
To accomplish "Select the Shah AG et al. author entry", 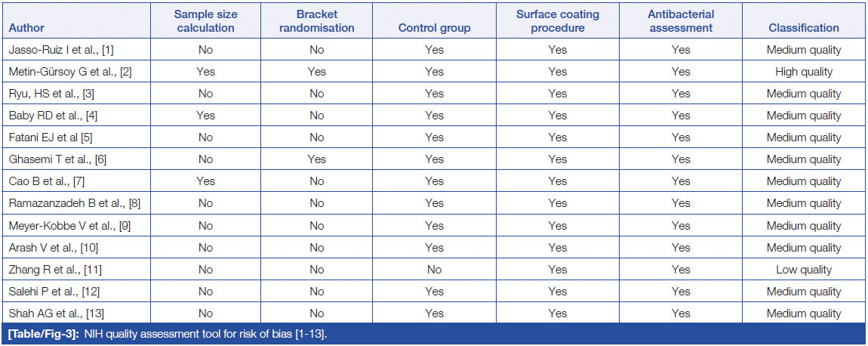I will click(54, 314).
